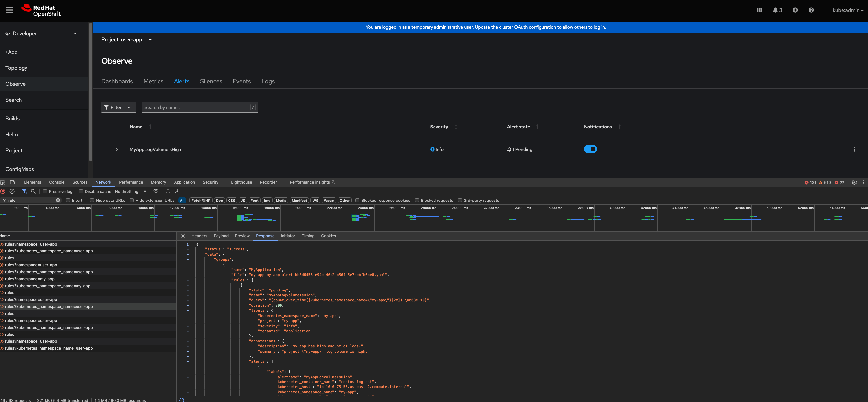
Task: Follow the cluster OAuth configuration link
Action: [527, 27]
